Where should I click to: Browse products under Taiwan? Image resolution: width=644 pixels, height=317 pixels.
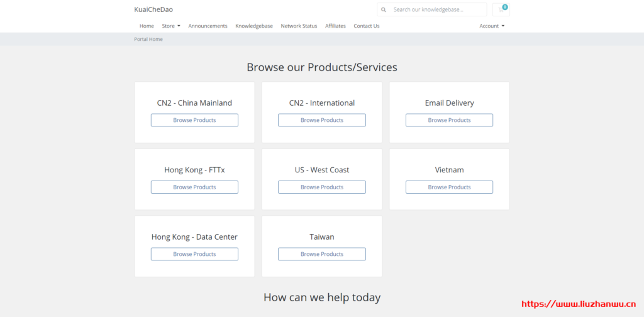coord(322,254)
